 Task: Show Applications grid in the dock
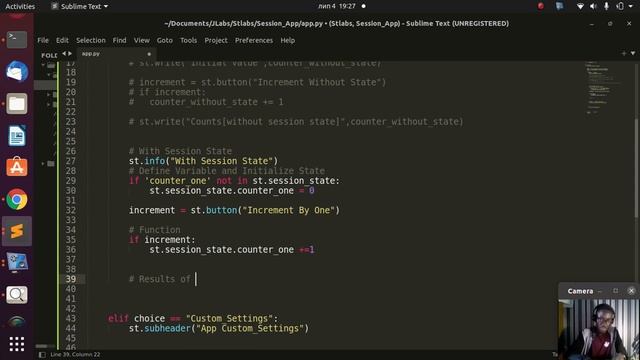(x=17, y=344)
